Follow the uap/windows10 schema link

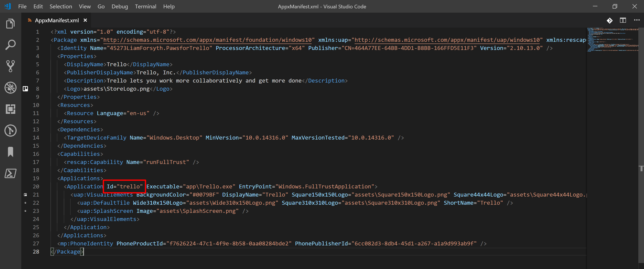pos(447,40)
